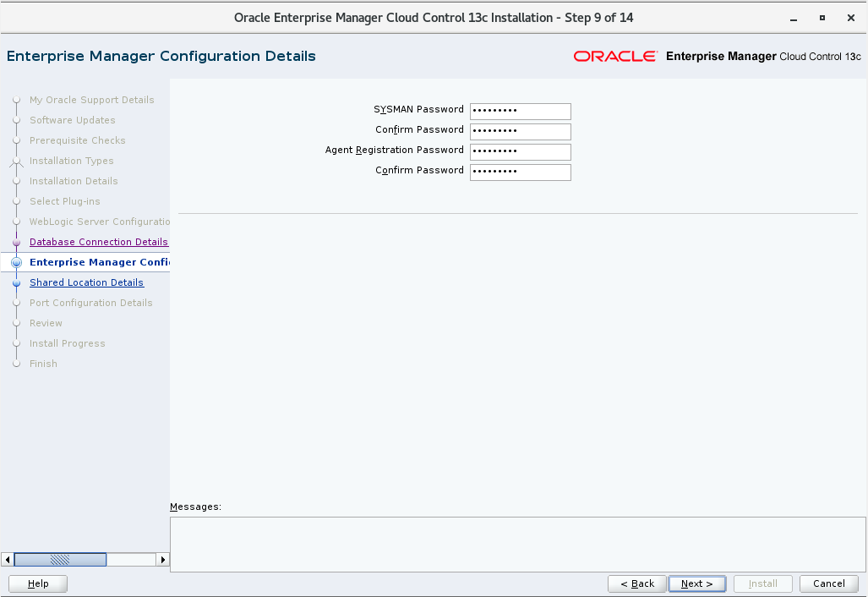Image resolution: width=868 pixels, height=597 pixels.
Task: Click the SYSMAN Password field
Action: (x=521, y=112)
